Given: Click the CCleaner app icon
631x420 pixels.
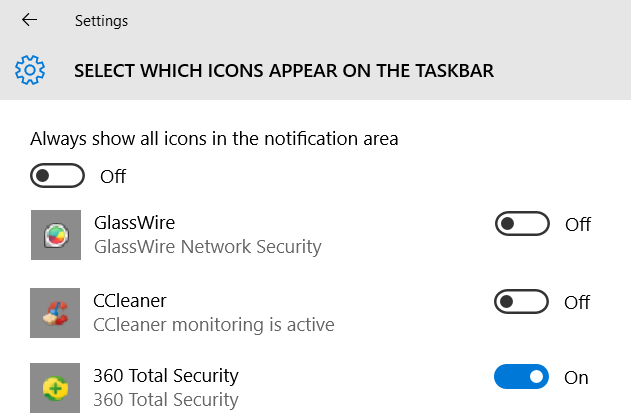Looking at the screenshot, I should [56, 313].
